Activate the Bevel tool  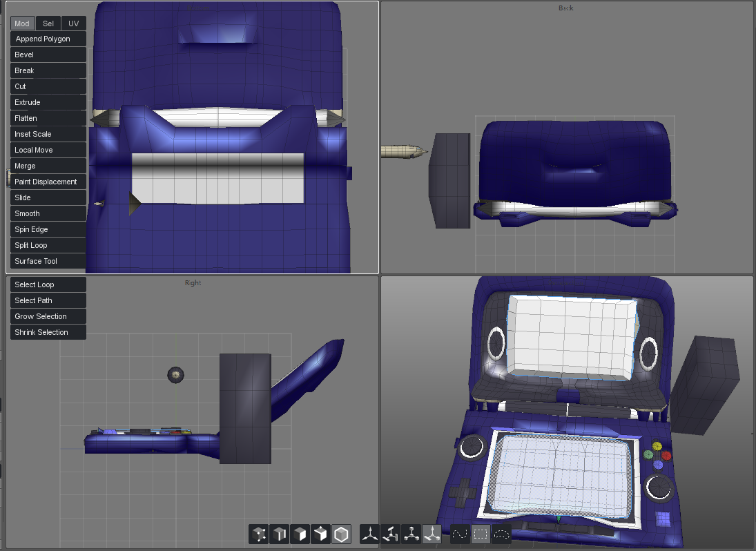[x=48, y=55]
